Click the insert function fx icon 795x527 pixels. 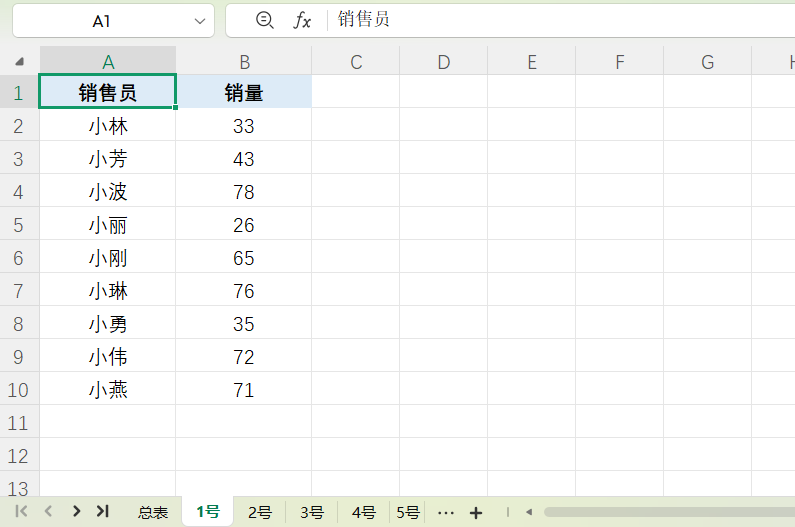click(x=302, y=20)
